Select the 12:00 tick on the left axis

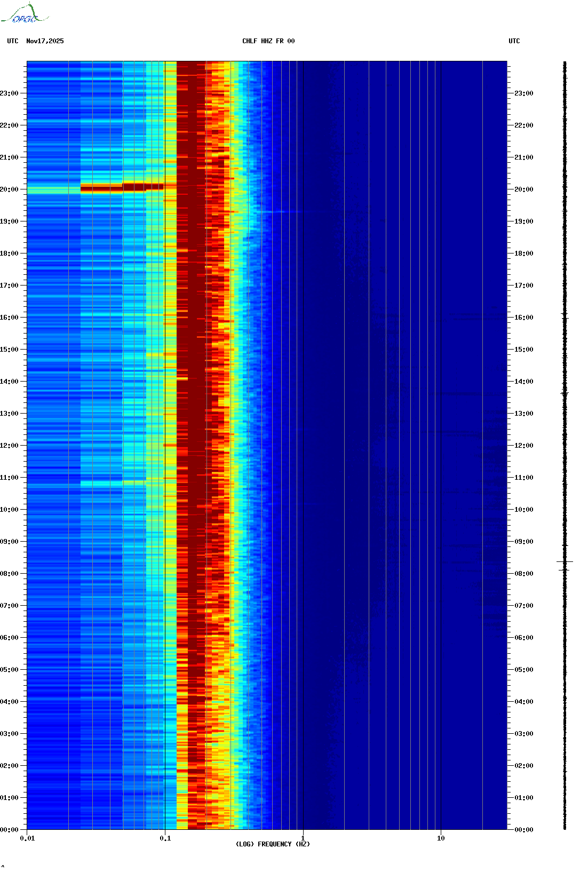coord(10,446)
